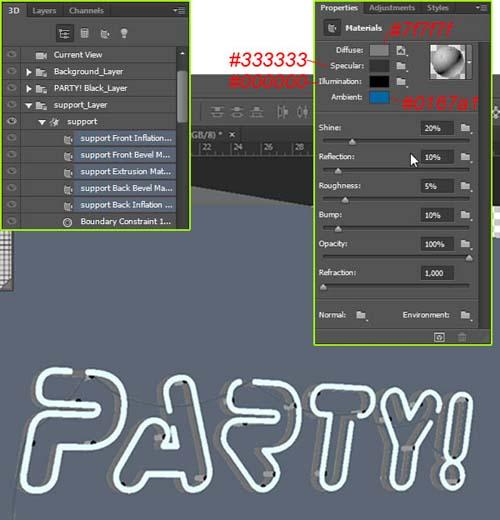The image size is (500, 520).
Task: Open Opacity texture folder icon
Action: 466,244
